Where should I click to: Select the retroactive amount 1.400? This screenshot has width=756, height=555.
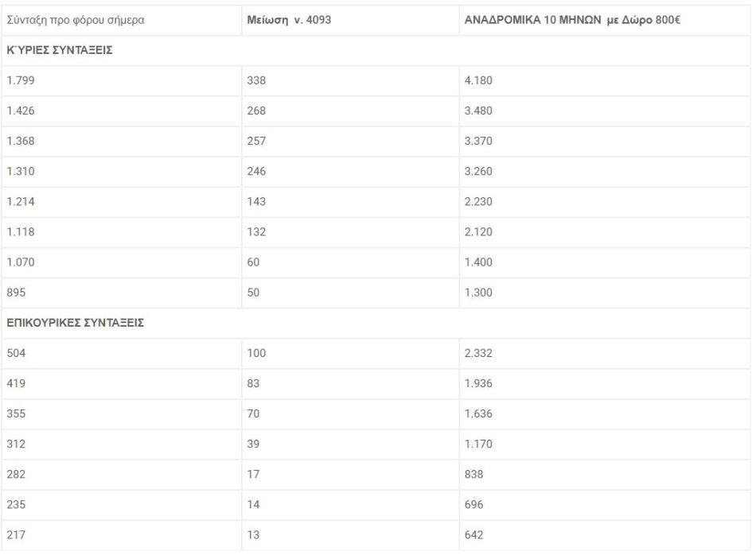coord(605,262)
